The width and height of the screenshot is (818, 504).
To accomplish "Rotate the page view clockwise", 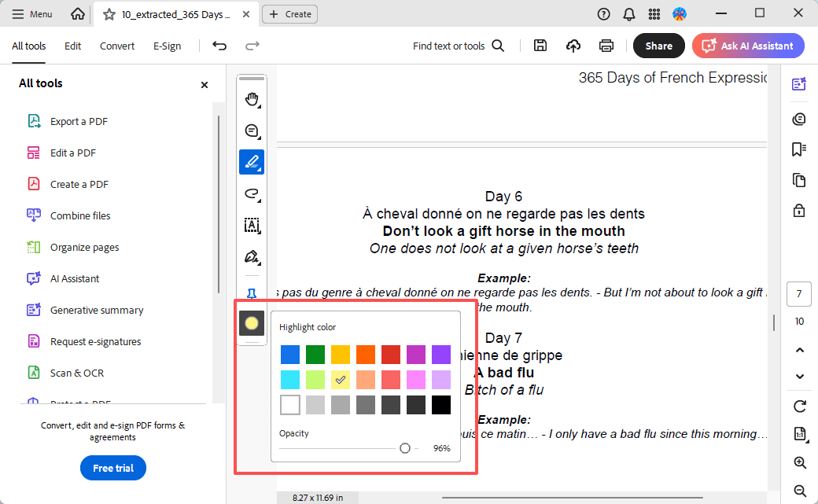I will coord(800,407).
